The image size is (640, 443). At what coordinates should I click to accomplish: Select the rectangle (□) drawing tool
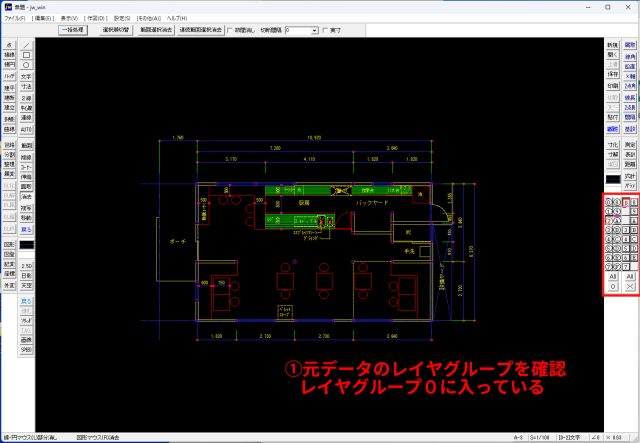coord(27,55)
